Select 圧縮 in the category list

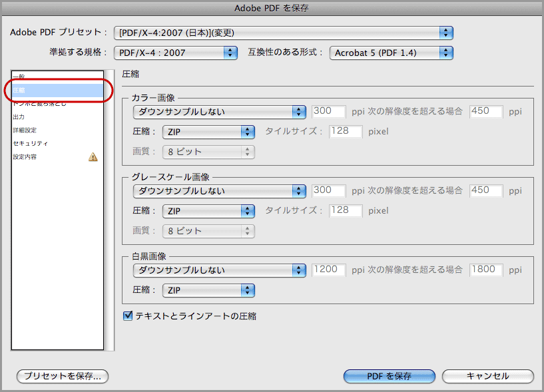[57, 91]
